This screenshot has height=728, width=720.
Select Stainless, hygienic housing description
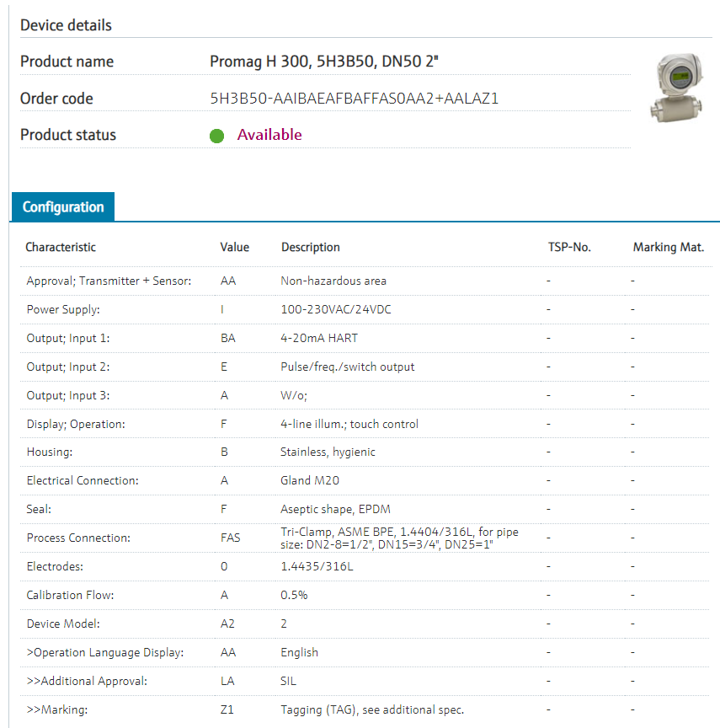[328, 452]
